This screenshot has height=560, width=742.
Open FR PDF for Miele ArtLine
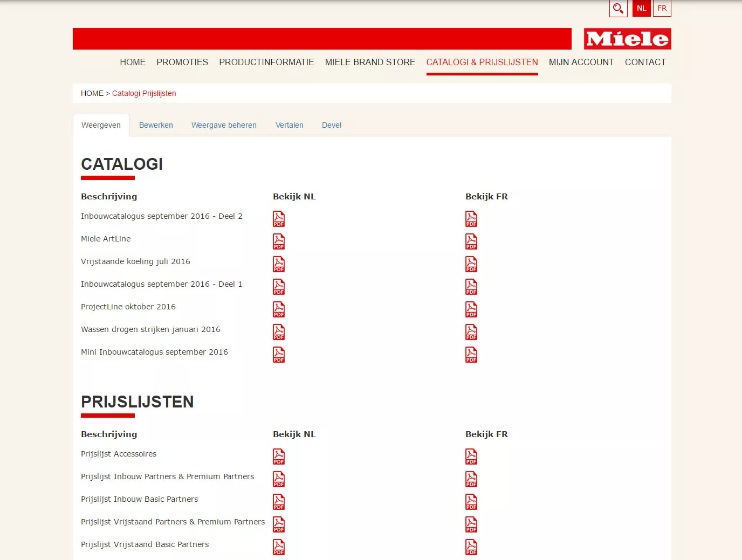(471, 241)
